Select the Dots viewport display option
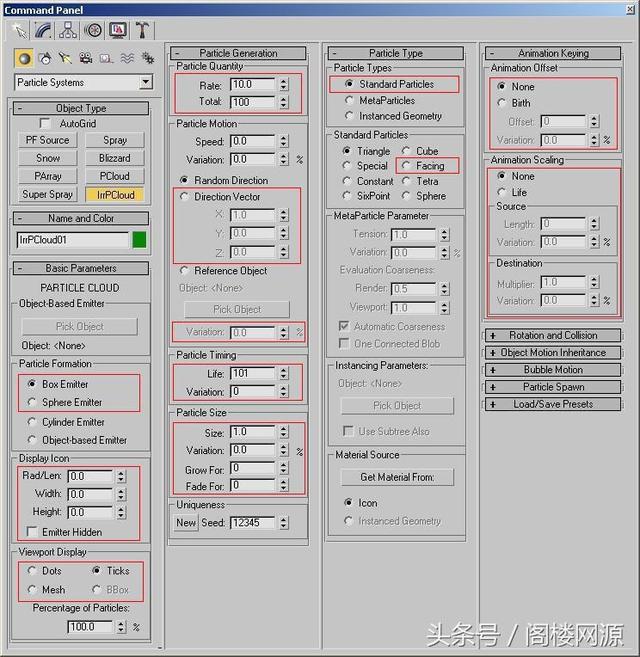The width and height of the screenshot is (640, 657). click(x=32, y=570)
